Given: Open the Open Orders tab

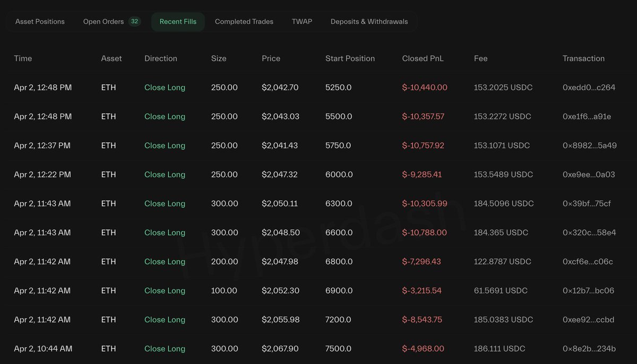Looking at the screenshot, I should 104,21.
